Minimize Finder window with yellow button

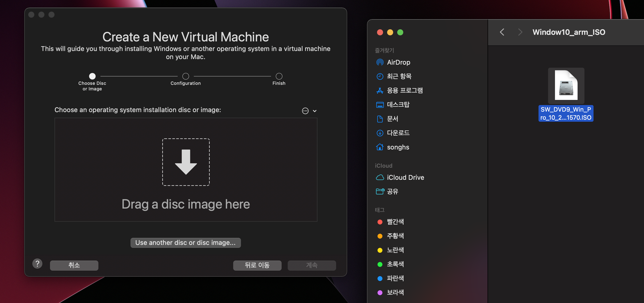390,32
